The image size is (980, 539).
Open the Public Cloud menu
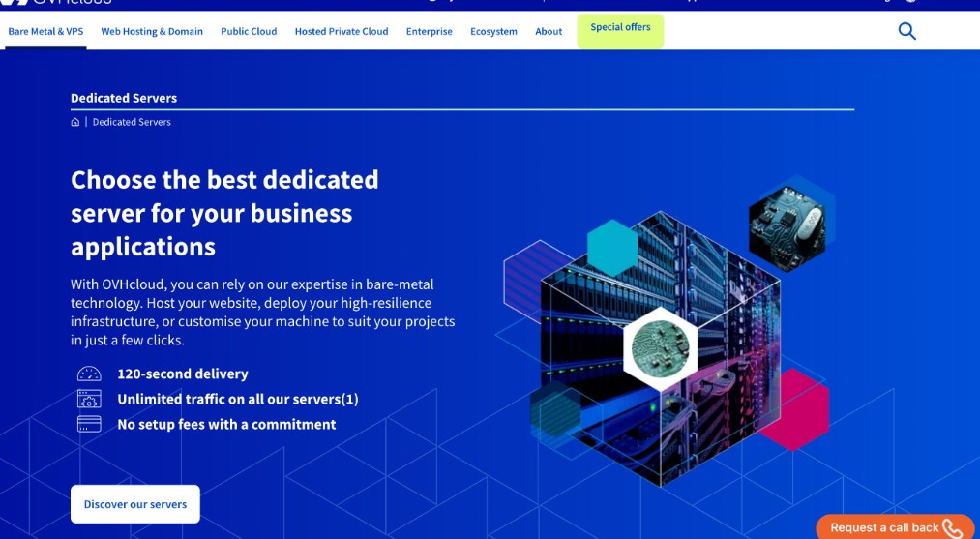pos(249,31)
